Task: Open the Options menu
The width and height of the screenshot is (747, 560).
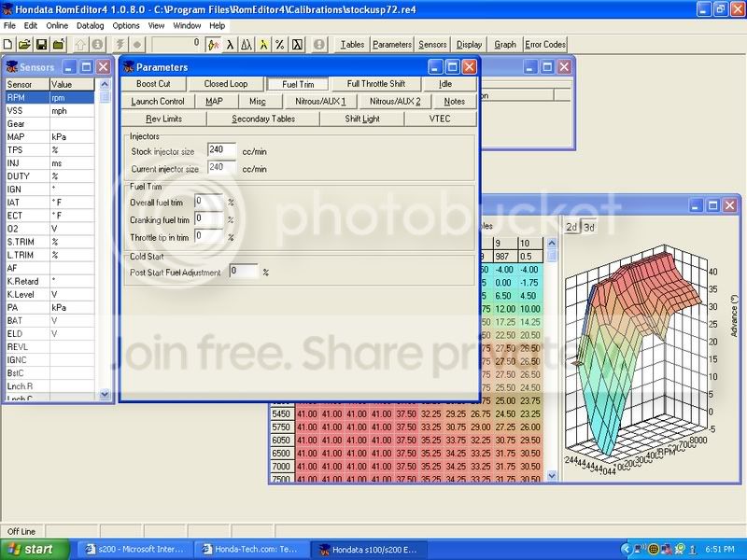Action: (126, 25)
